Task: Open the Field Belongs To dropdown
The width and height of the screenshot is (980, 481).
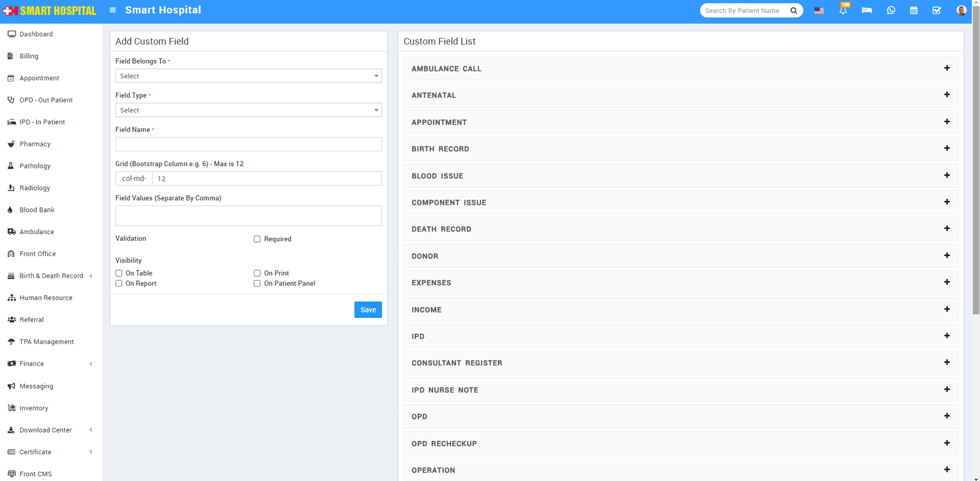Action: tap(248, 76)
